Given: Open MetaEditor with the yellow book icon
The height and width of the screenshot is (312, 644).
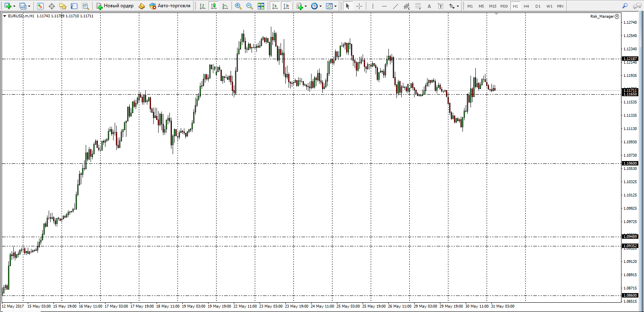Looking at the screenshot, I should click(x=142, y=6).
